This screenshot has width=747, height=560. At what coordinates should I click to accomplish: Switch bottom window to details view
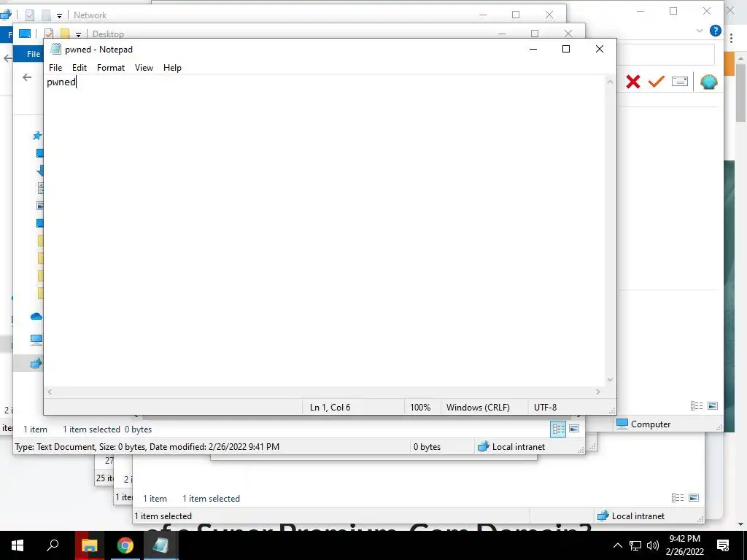click(678, 497)
